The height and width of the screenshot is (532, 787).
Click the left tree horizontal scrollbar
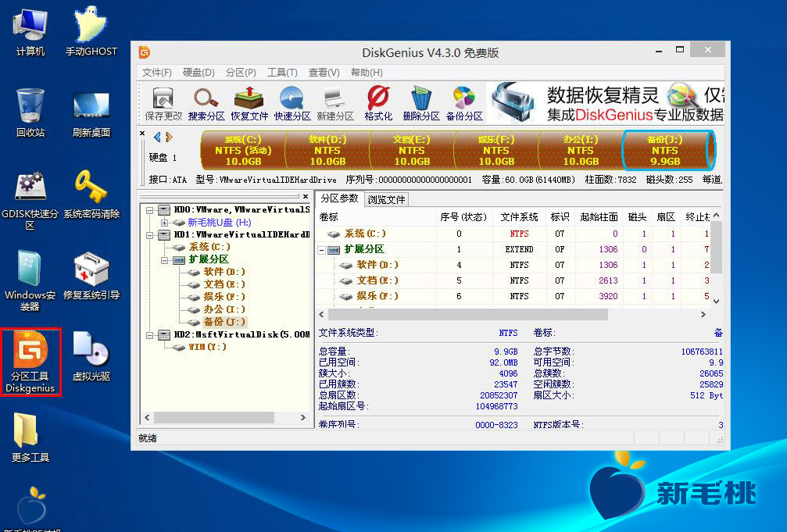(x=214, y=418)
